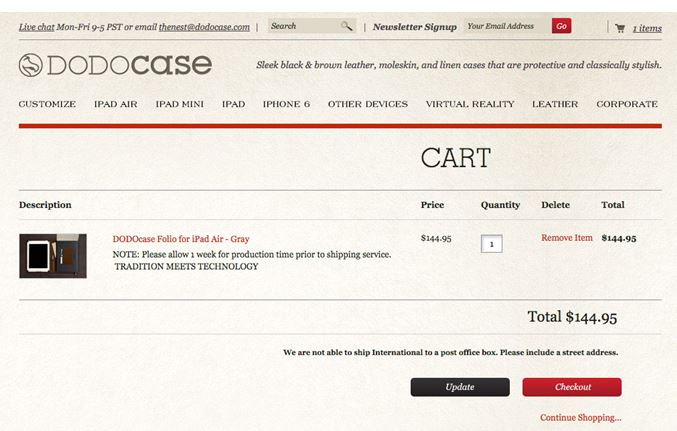Click the Your Email Address field
The width and height of the screenshot is (677, 431).
coord(506,26)
